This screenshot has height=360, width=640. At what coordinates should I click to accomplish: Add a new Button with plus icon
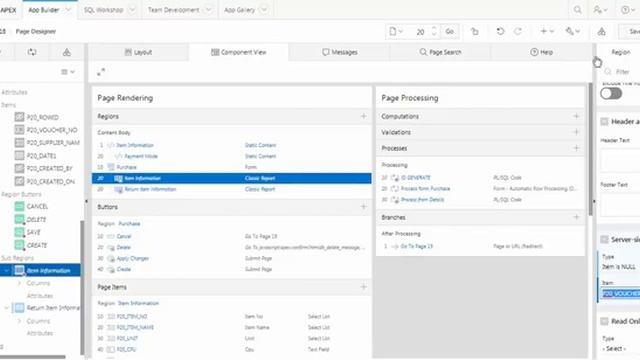coord(363,207)
